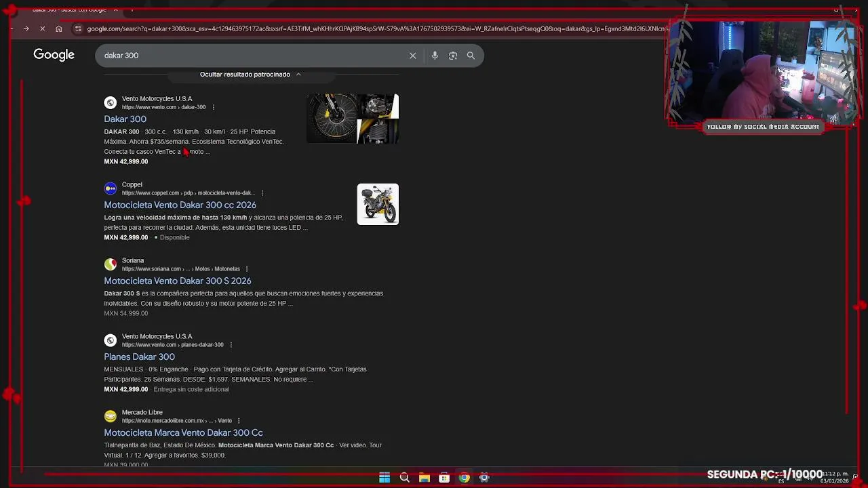Click Entrega sin coste adicional text
This screenshot has width=868, height=488.
tap(191, 389)
